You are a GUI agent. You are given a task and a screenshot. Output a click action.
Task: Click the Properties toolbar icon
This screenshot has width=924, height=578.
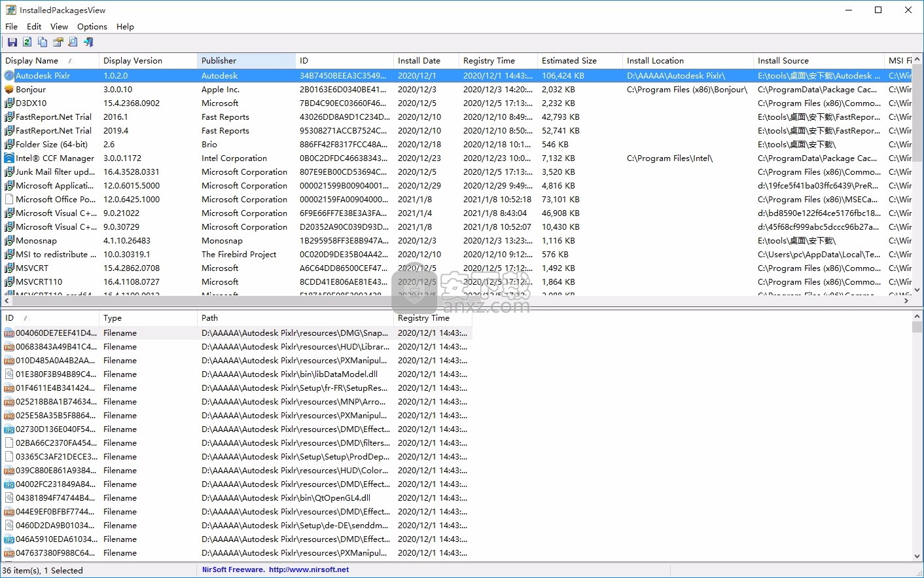[58, 42]
